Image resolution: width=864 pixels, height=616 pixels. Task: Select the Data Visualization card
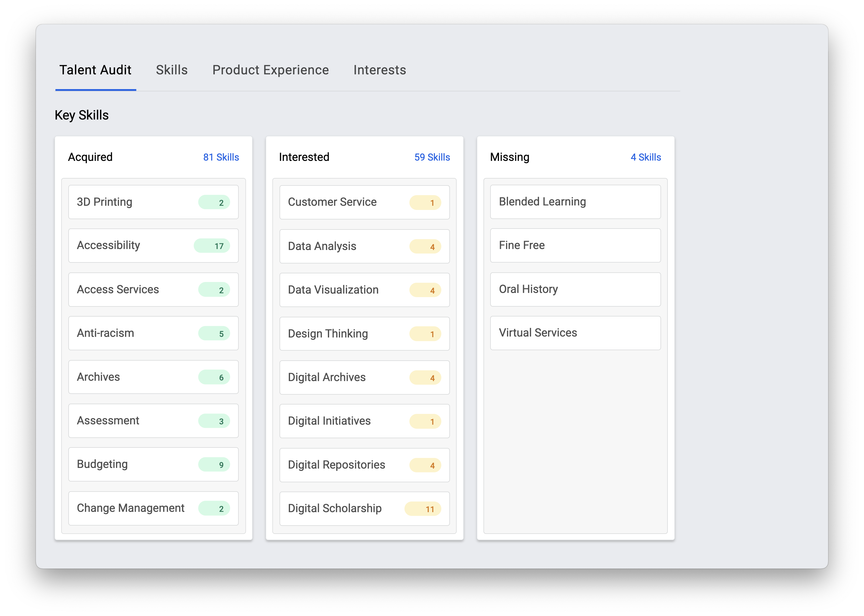point(364,290)
